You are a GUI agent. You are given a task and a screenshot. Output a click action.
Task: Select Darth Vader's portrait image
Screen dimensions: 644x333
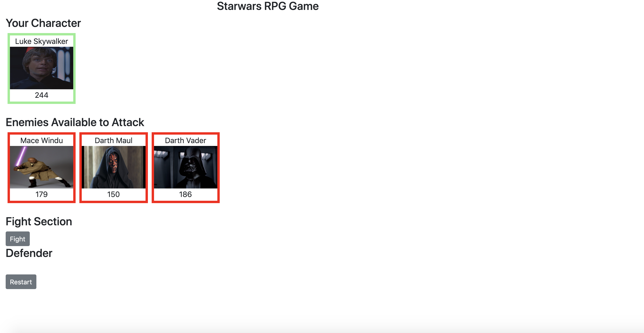click(x=185, y=167)
